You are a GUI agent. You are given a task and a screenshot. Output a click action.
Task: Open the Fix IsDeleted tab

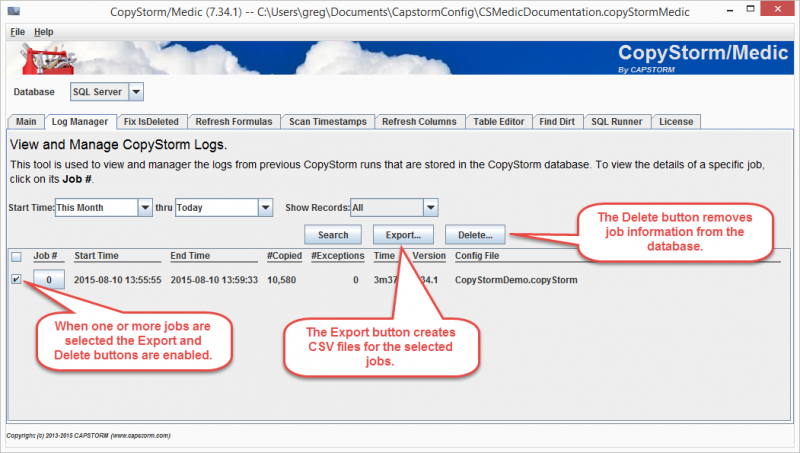151,121
